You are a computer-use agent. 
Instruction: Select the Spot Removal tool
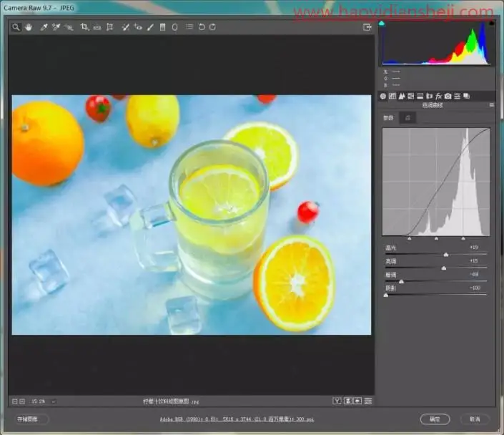(125, 27)
